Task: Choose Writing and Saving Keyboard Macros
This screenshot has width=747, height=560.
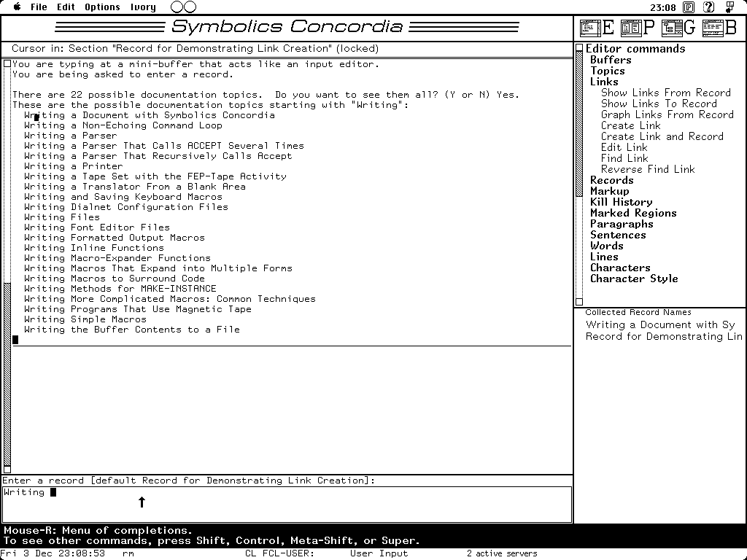Action: 123,197
